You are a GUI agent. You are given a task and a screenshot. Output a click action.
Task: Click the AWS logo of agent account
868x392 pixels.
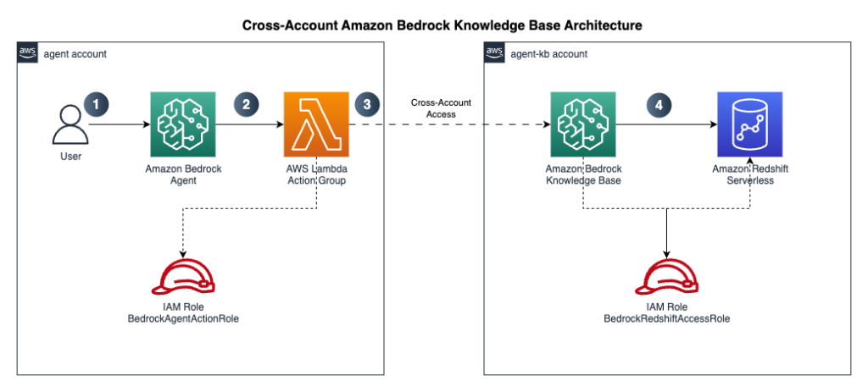pos(27,54)
